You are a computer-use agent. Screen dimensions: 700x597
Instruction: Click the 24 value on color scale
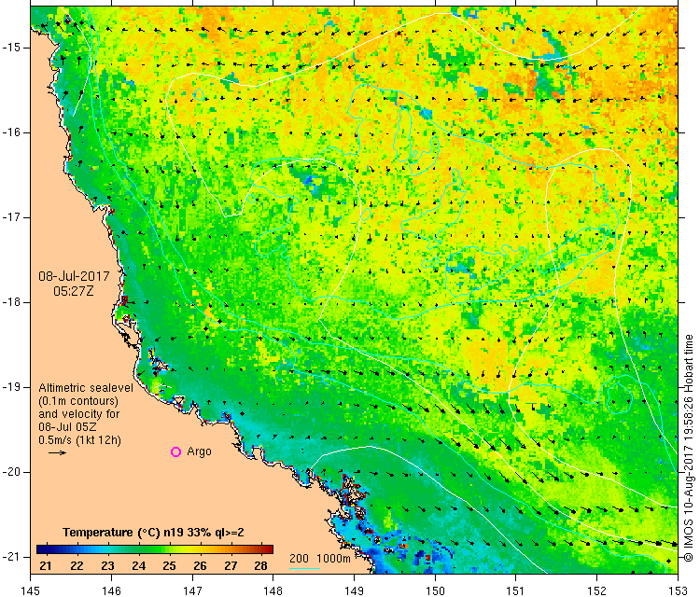tap(138, 566)
